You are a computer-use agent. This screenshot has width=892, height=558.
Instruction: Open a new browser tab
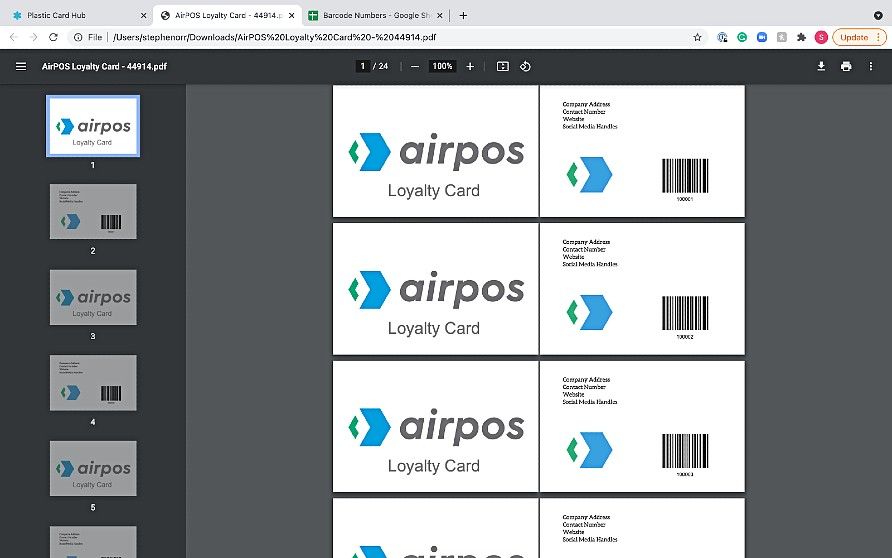click(x=463, y=15)
